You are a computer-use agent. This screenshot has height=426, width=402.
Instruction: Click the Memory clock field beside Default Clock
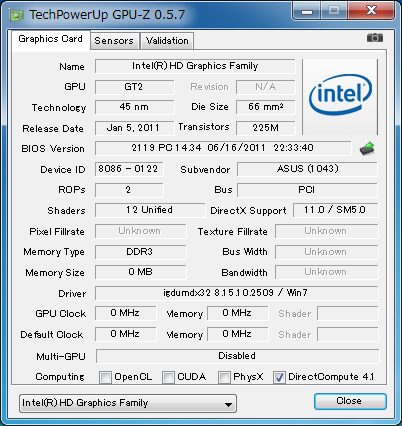click(238, 334)
